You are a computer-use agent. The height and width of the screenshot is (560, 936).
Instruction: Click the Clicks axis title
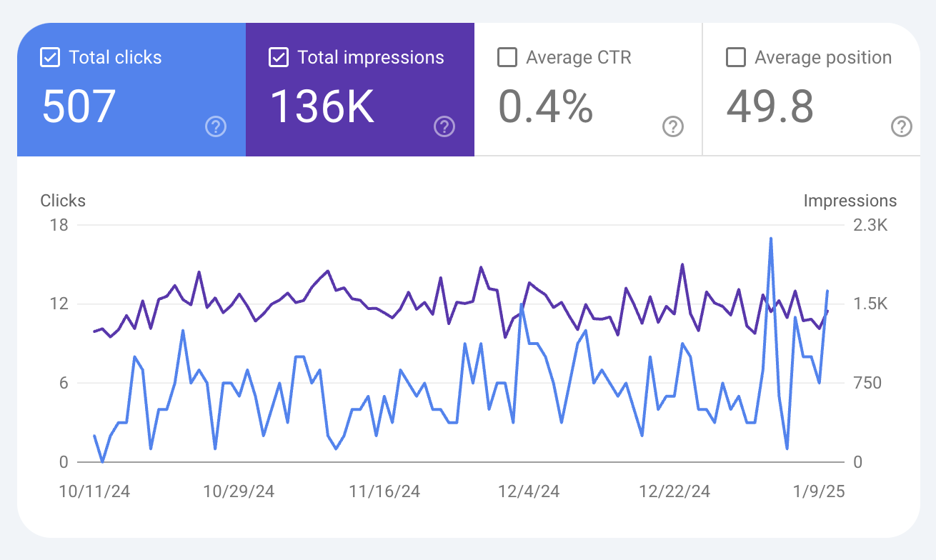(63, 201)
